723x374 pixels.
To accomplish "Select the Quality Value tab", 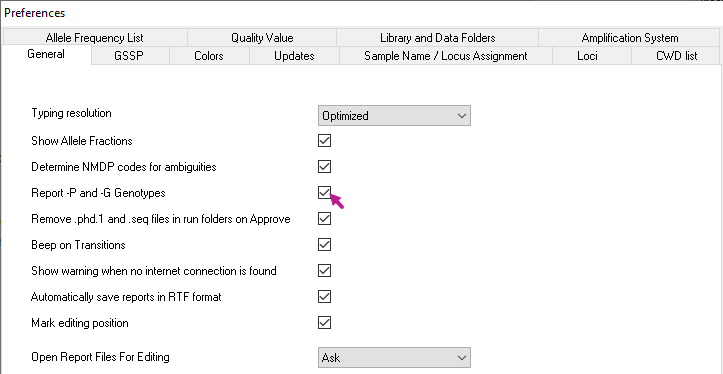I will (x=262, y=38).
